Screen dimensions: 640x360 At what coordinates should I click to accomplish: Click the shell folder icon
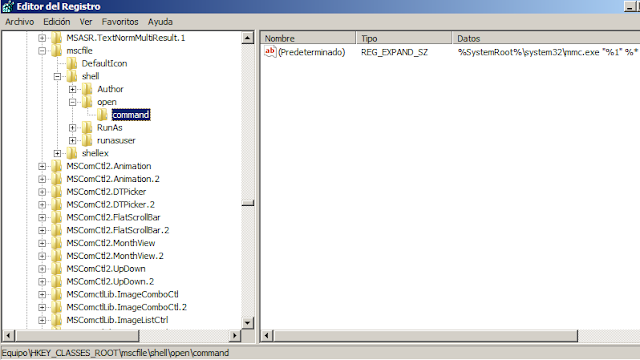[72, 76]
